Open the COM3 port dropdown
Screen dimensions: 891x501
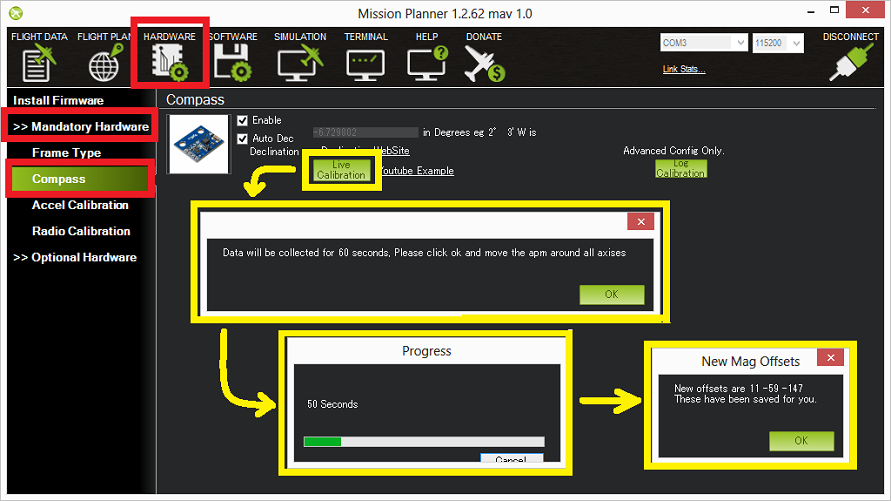click(x=703, y=43)
